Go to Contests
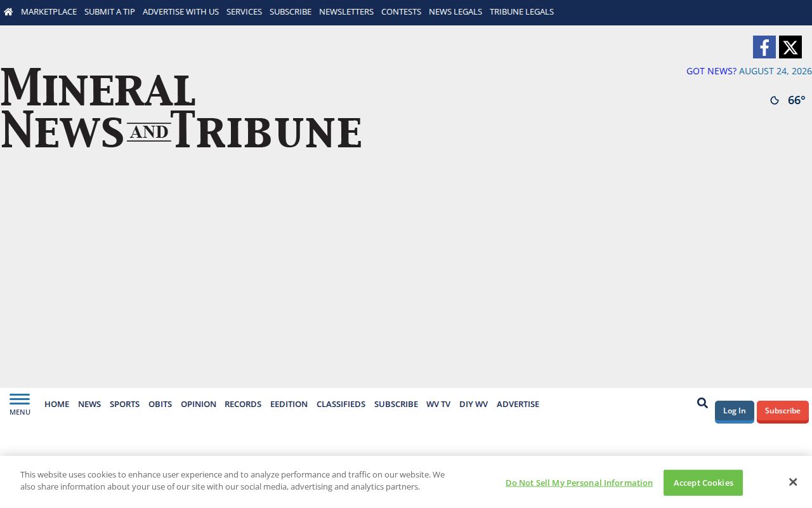The width and height of the screenshot is (812, 508). [401, 11]
